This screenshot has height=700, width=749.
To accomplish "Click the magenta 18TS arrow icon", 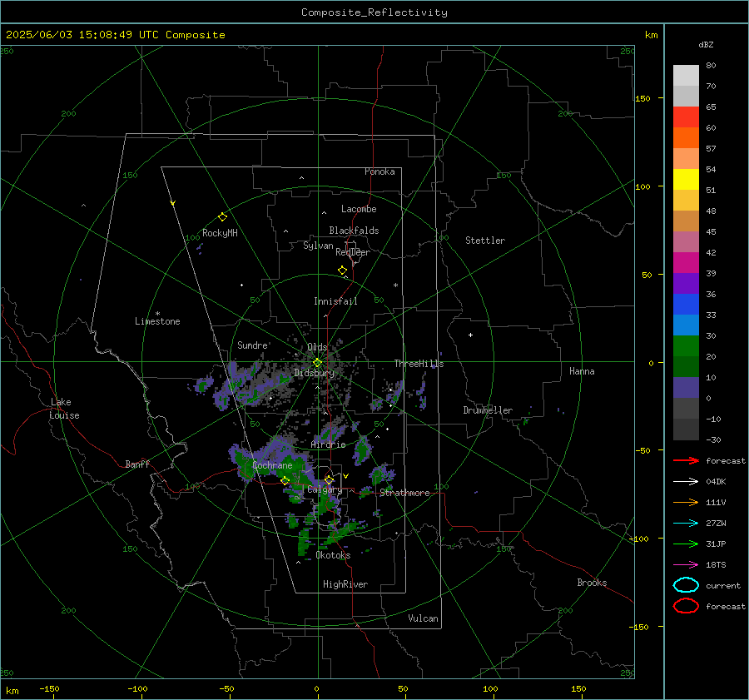I will point(686,565).
